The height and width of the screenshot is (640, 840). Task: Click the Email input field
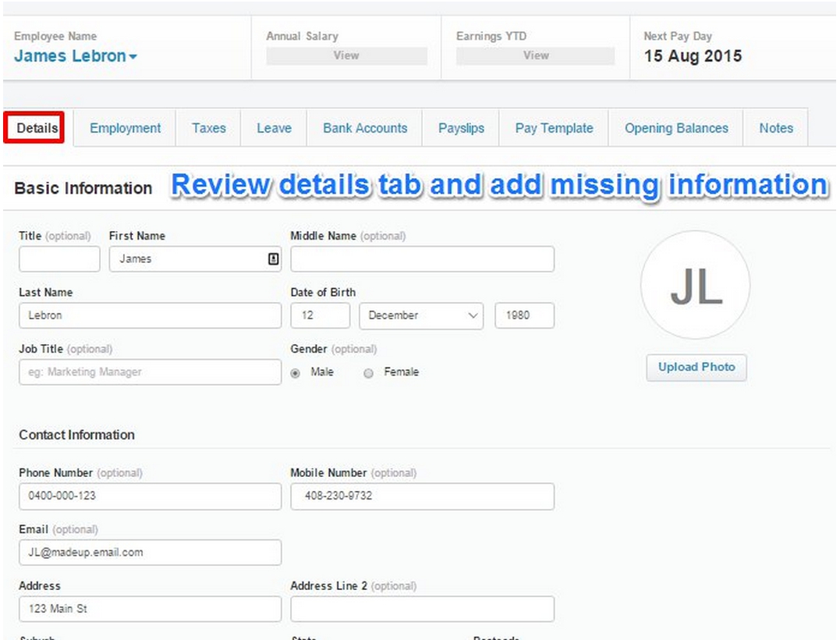pos(150,553)
